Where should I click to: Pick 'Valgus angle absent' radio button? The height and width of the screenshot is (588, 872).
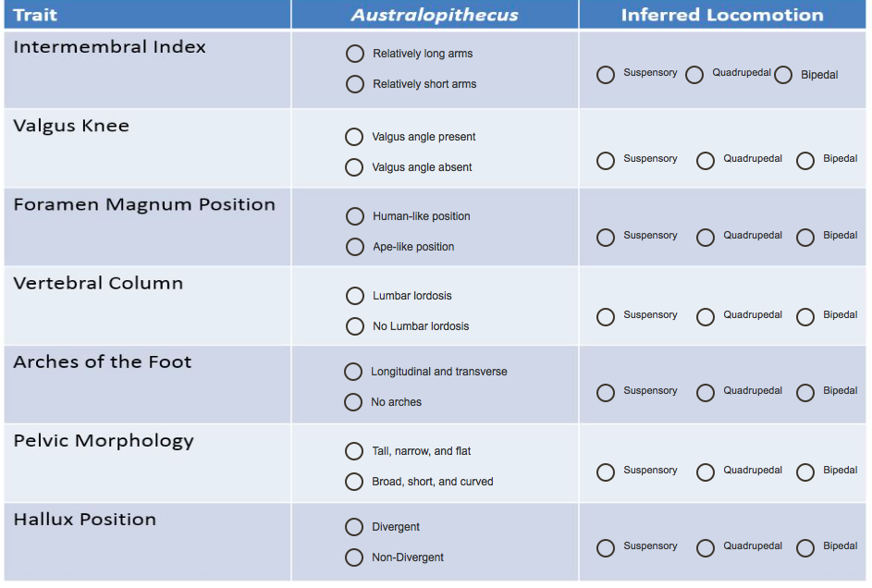(x=354, y=167)
